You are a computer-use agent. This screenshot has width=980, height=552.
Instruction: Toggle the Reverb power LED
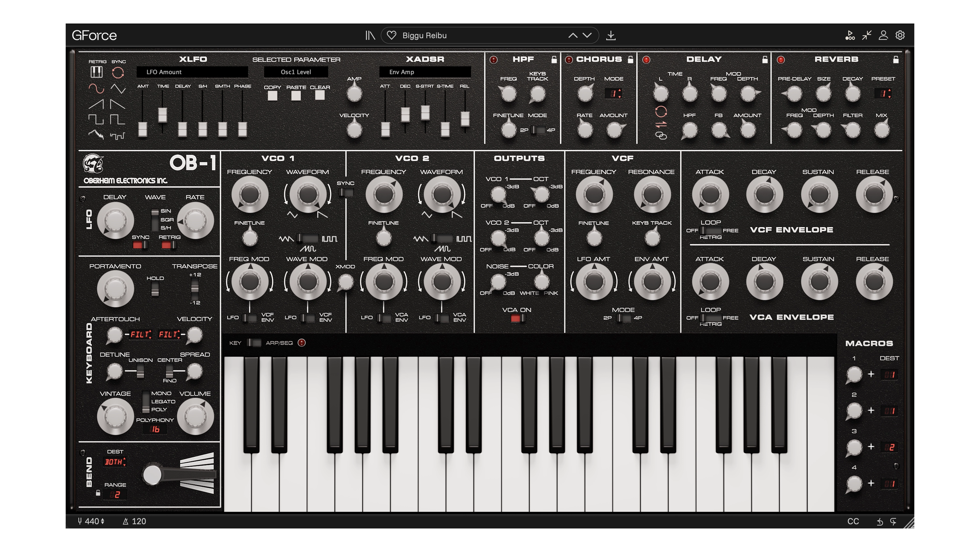coord(781,60)
